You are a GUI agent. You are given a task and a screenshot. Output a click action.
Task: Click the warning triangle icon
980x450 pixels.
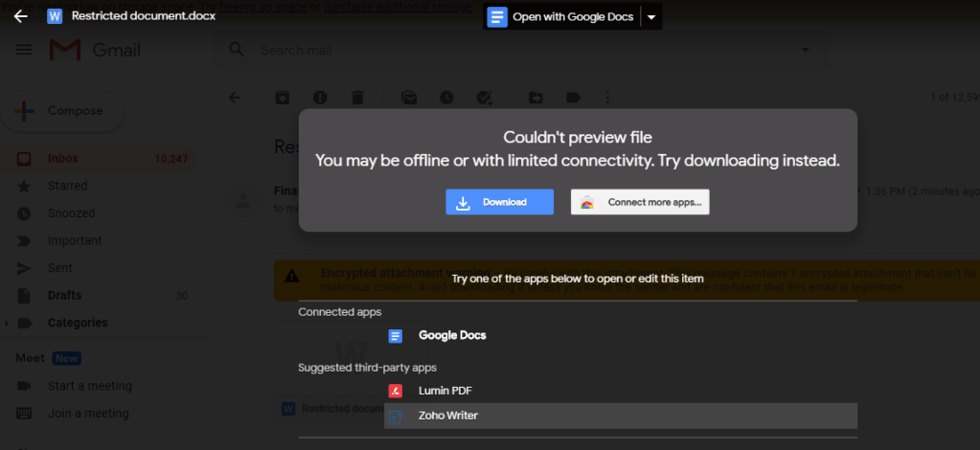[292, 276]
